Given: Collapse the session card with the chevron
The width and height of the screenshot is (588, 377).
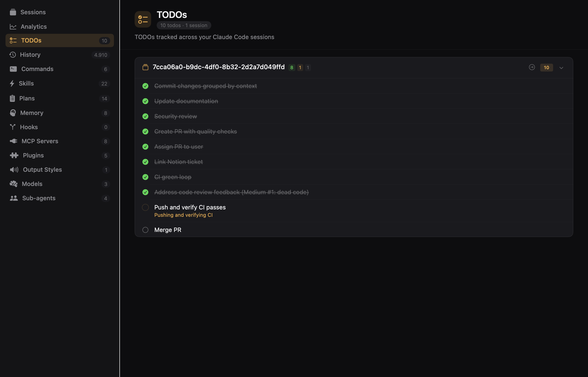Looking at the screenshot, I should coord(561,68).
